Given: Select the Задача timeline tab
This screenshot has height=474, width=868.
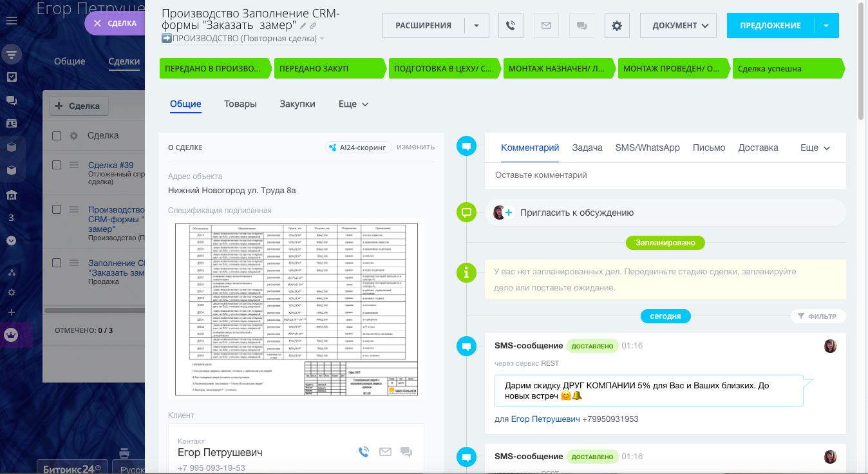Looking at the screenshot, I should (x=587, y=147).
